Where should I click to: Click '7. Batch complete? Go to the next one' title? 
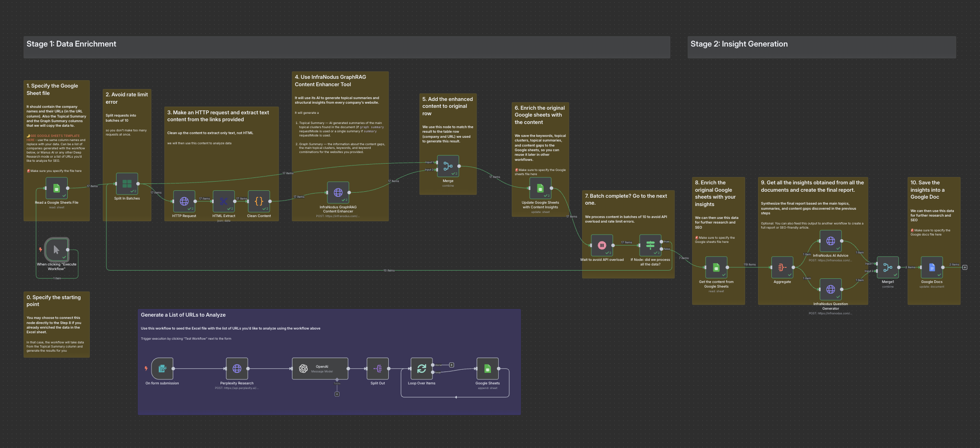(626, 199)
